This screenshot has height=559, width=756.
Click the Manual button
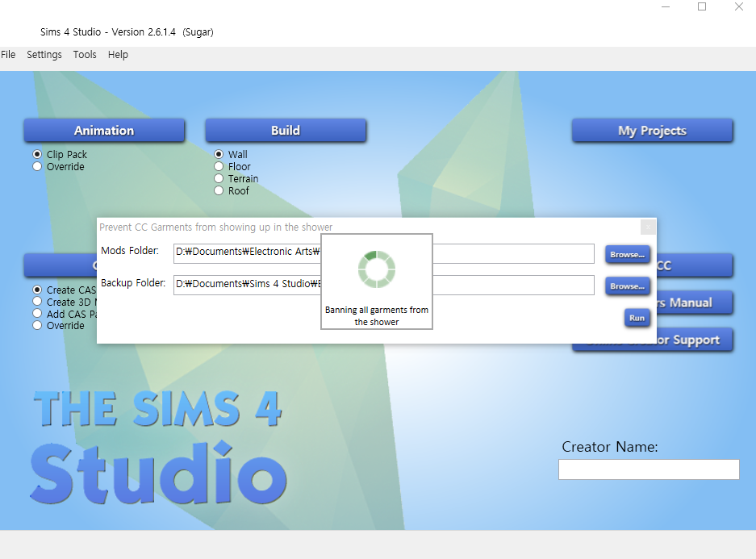[x=695, y=302]
